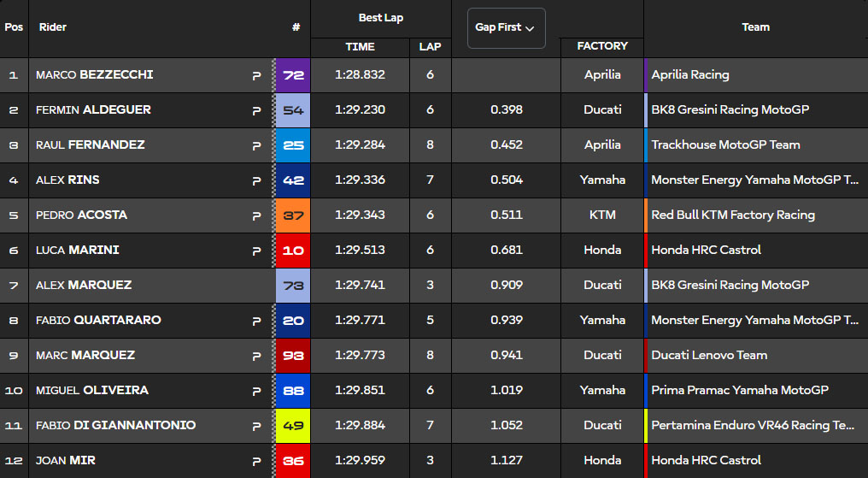Click Red Bull KTM Factory Racing
Viewport: 868px width, 478px height.
click(x=733, y=215)
